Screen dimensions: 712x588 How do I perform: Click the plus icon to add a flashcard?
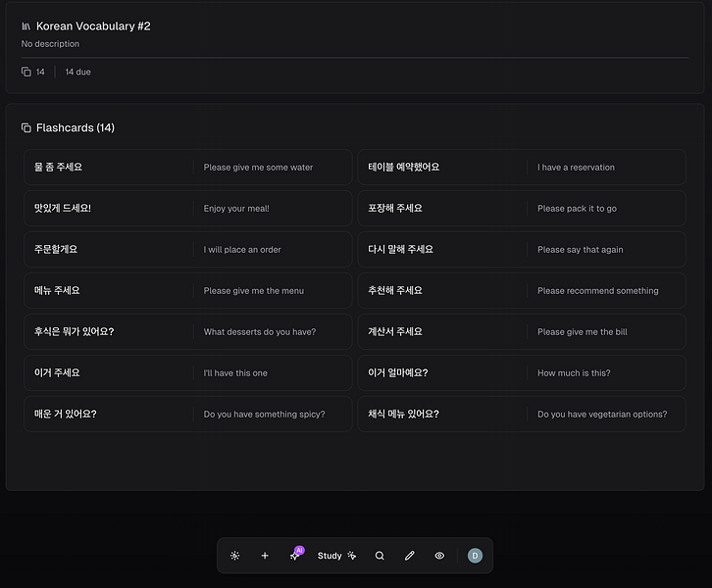click(x=265, y=556)
